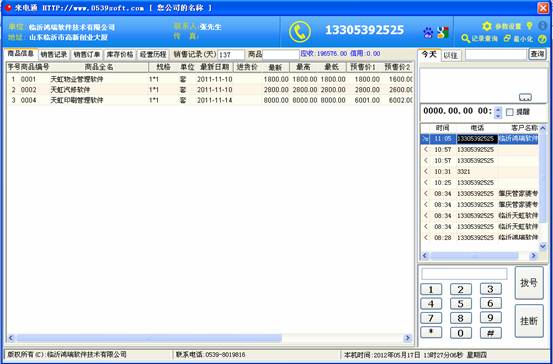Open the 销售订单 tab
The image size is (553, 364).
tap(87, 55)
